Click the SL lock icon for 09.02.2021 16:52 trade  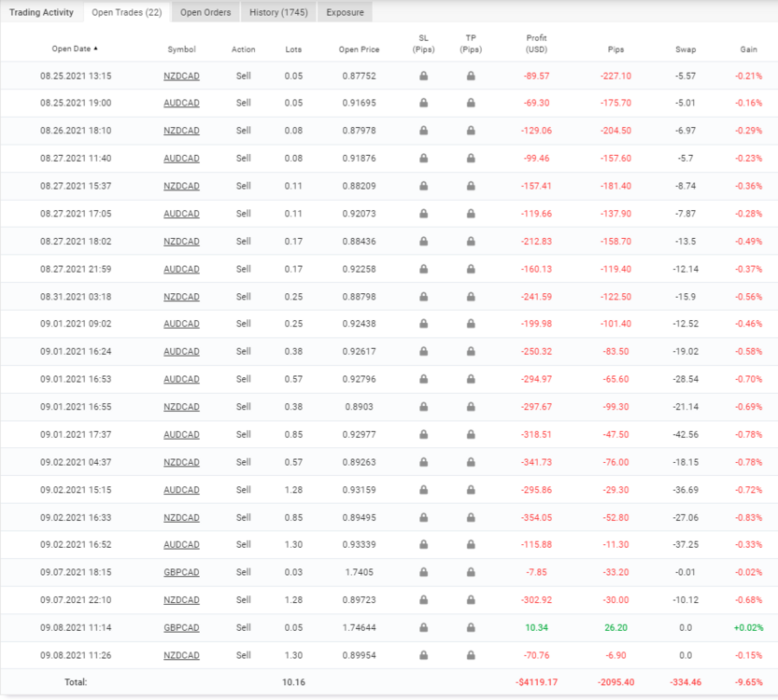(423, 545)
